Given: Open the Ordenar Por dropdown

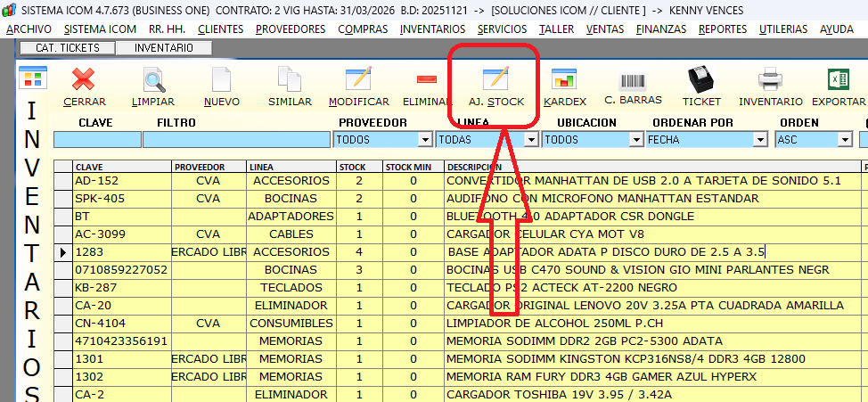Looking at the screenshot, I should (x=760, y=140).
